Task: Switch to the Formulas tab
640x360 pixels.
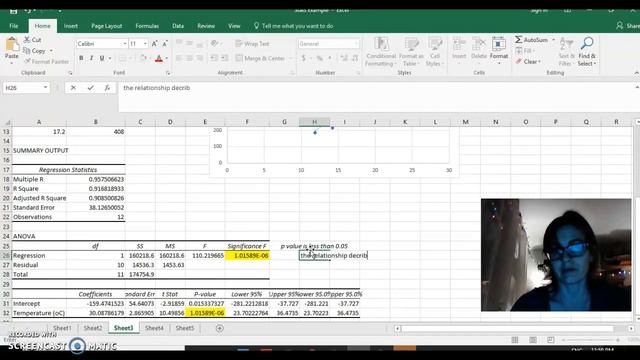Action: [147, 26]
